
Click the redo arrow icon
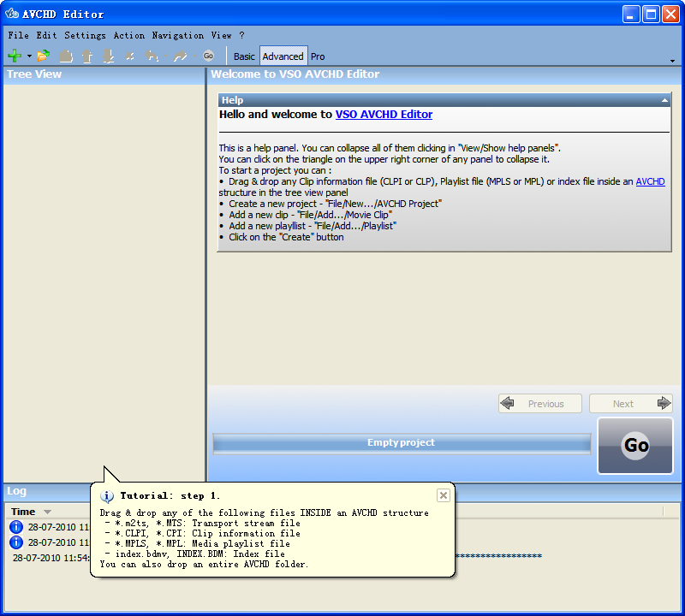point(180,56)
